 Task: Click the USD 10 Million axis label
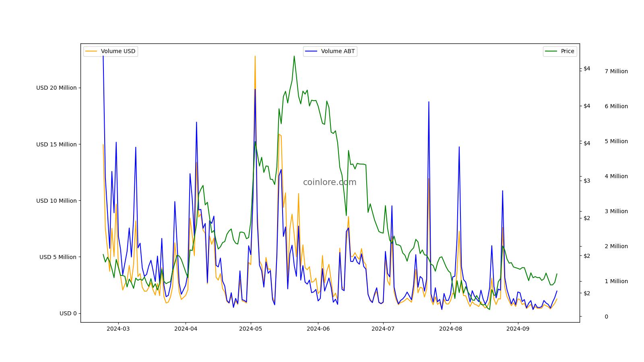coord(56,201)
